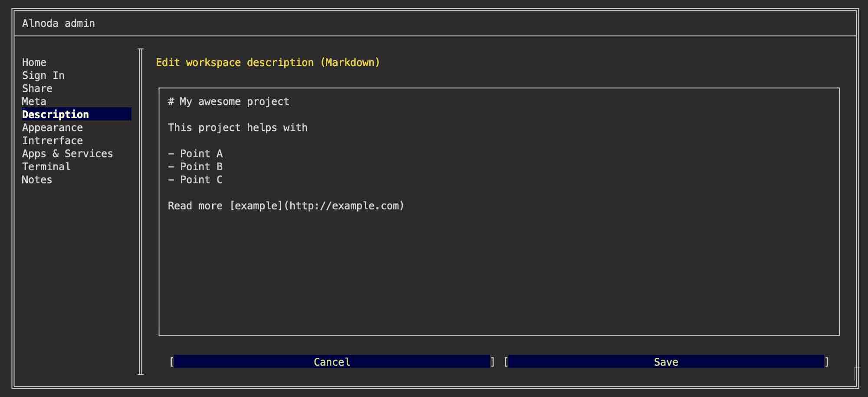
Task: Click inside the Markdown description text area
Action: click(x=499, y=212)
